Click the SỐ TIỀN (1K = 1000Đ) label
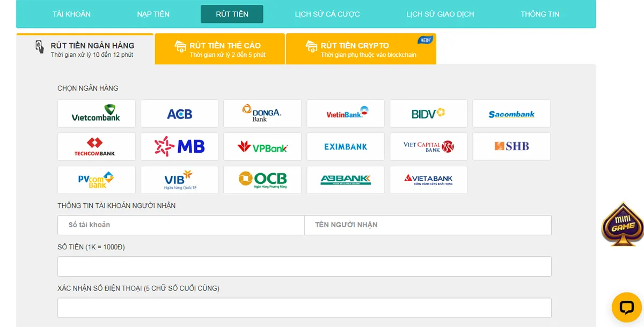The width and height of the screenshot is (644, 327). click(91, 247)
